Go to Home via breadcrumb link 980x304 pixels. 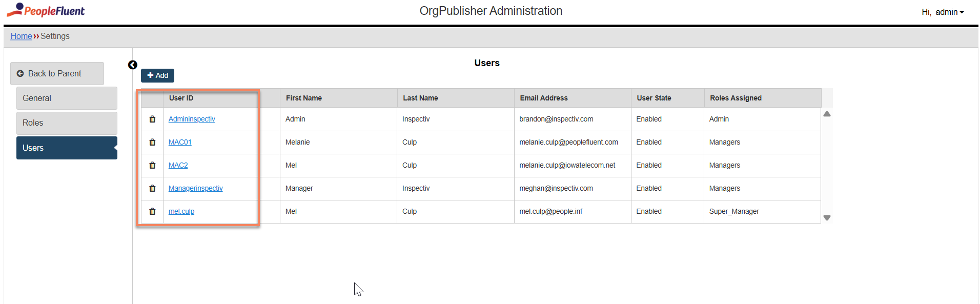pos(21,36)
